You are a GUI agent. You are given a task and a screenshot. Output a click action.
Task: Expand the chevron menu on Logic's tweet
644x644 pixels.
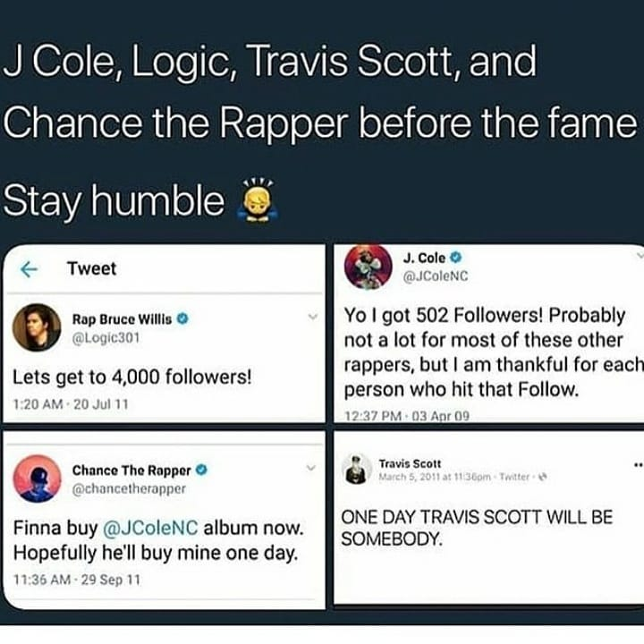pyautogui.click(x=313, y=317)
